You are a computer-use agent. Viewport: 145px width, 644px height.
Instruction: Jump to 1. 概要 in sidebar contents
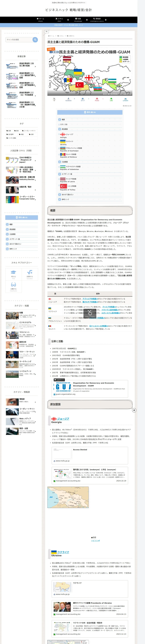(x=22, y=225)
